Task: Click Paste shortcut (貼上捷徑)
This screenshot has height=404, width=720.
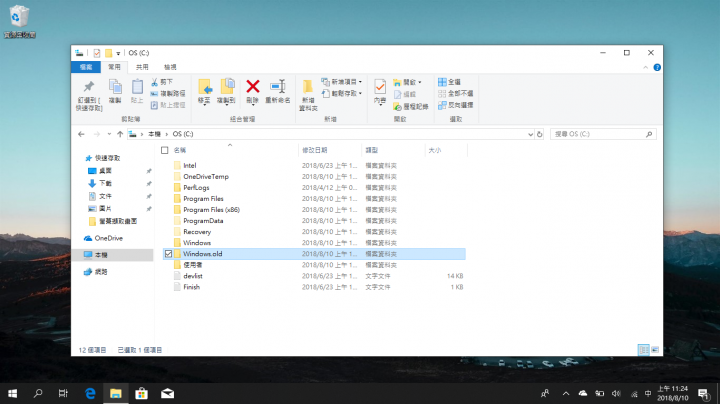Action: click(x=168, y=105)
